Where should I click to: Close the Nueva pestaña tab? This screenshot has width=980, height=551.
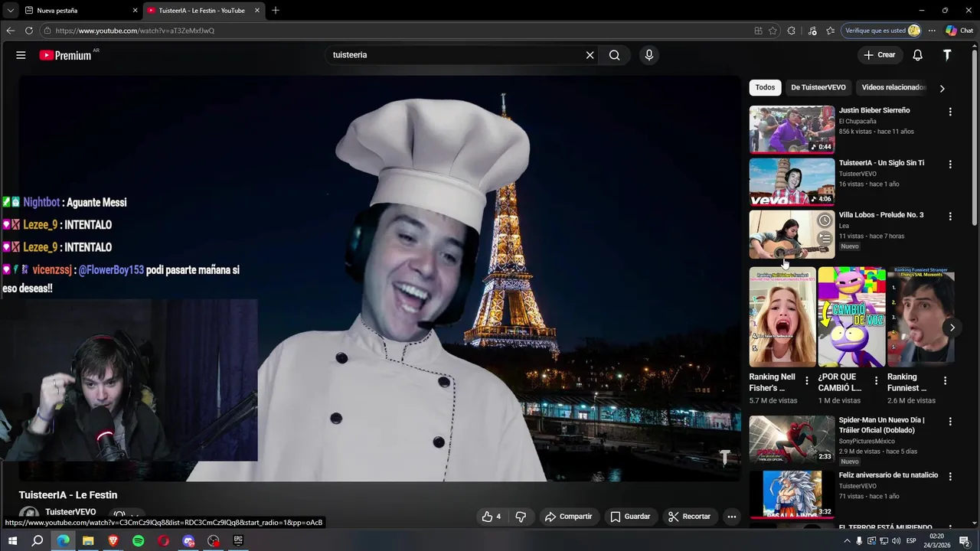[136, 11]
